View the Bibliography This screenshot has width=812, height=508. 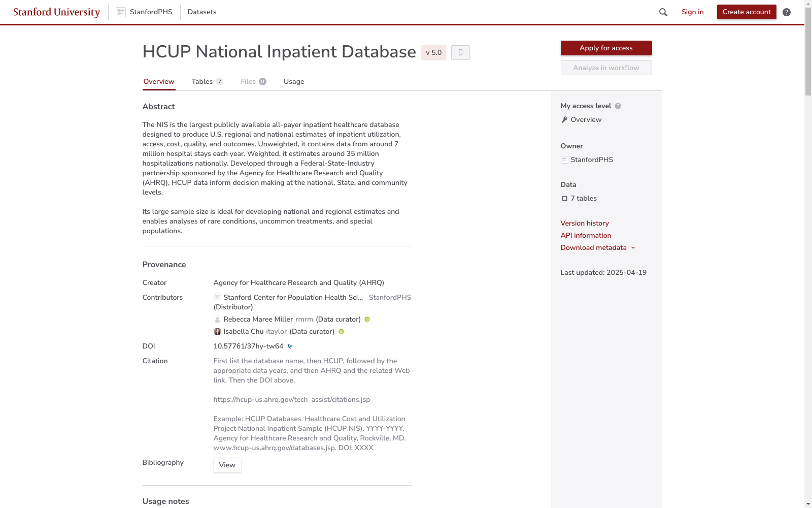pos(227,465)
